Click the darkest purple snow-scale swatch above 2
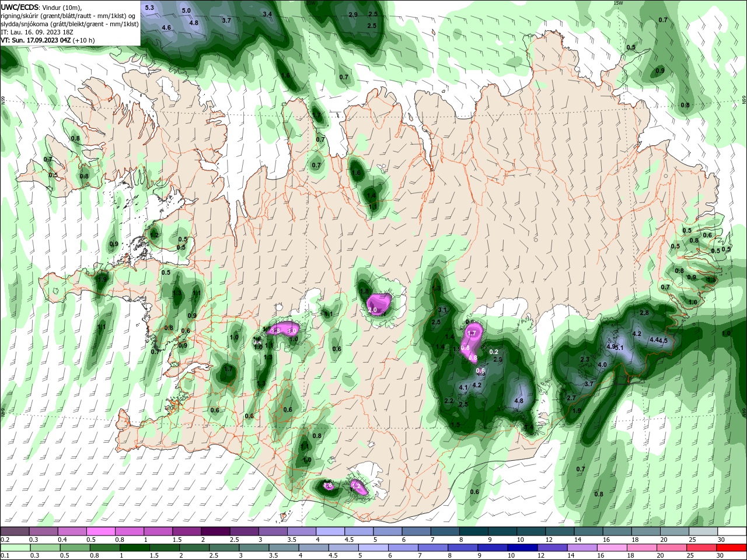Image resolution: width=747 pixels, height=560 pixels. coord(215,531)
